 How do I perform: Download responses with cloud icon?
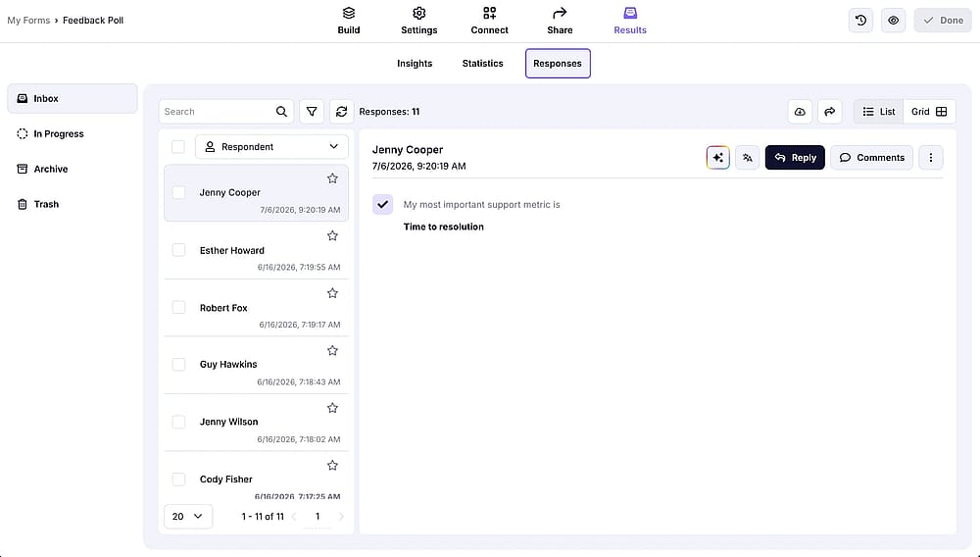coord(800,111)
